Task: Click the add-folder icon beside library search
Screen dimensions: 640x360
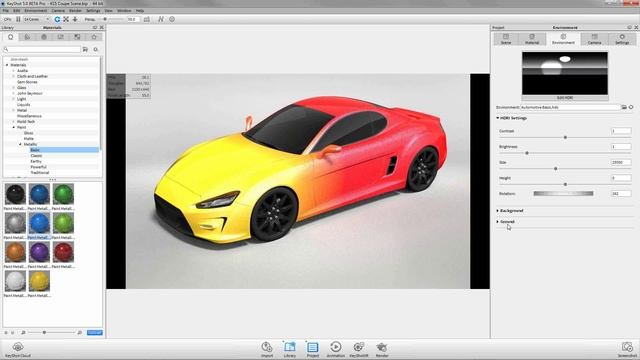Action: click(85, 49)
